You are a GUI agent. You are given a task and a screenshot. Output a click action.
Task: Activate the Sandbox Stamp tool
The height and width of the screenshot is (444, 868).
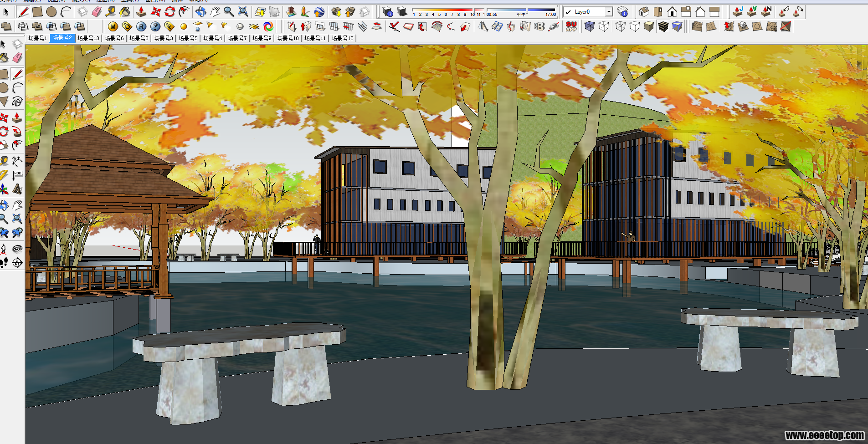743,26
